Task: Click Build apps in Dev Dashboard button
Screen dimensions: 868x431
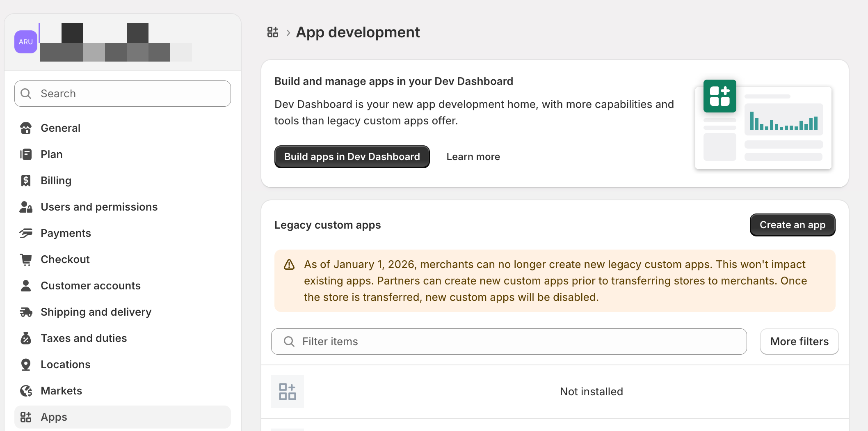Action: [x=352, y=157]
